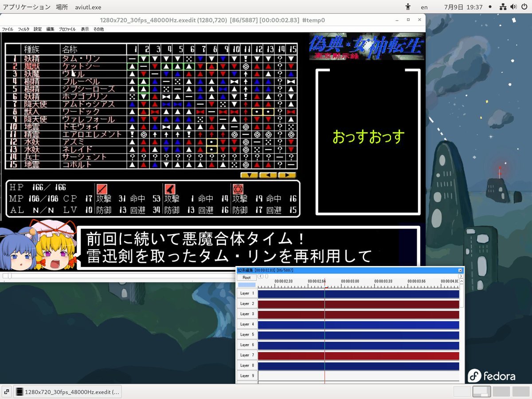Toggle the Layer 2 visibility button
The height and width of the screenshot is (399, 532).
[247, 304]
